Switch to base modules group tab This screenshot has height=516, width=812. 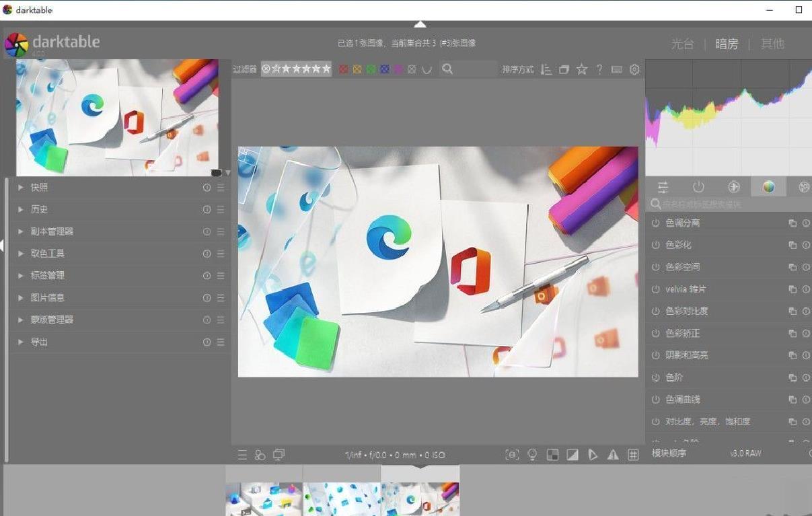pos(734,187)
